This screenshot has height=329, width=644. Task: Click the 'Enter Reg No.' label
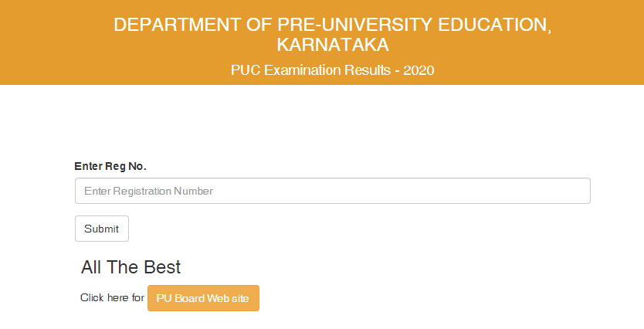(110, 166)
